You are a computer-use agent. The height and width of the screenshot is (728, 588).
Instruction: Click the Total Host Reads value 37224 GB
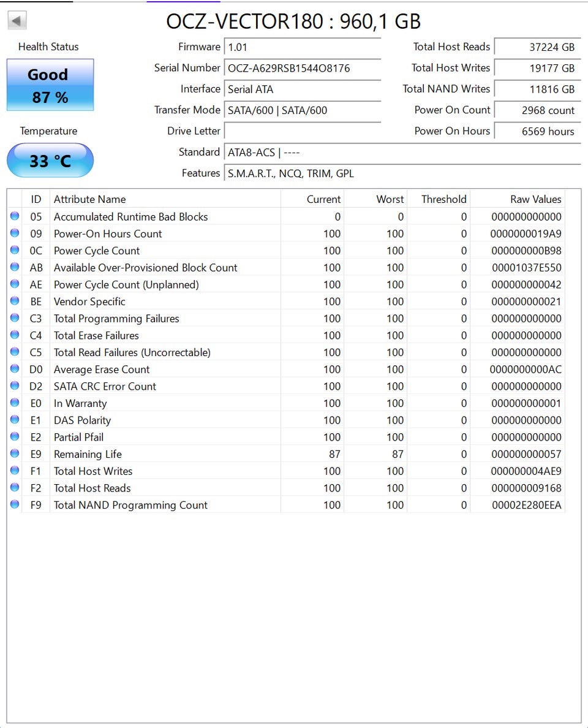[x=537, y=47]
